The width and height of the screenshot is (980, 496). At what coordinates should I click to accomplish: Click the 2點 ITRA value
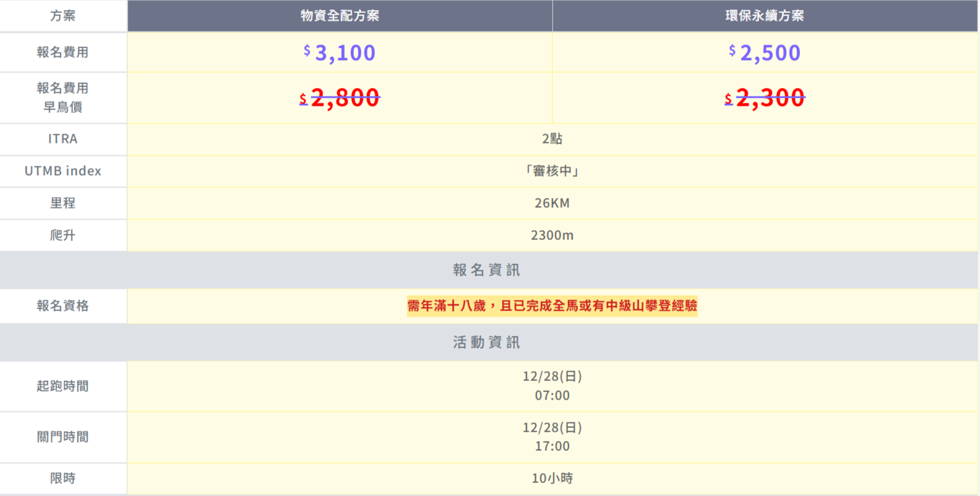click(x=552, y=139)
